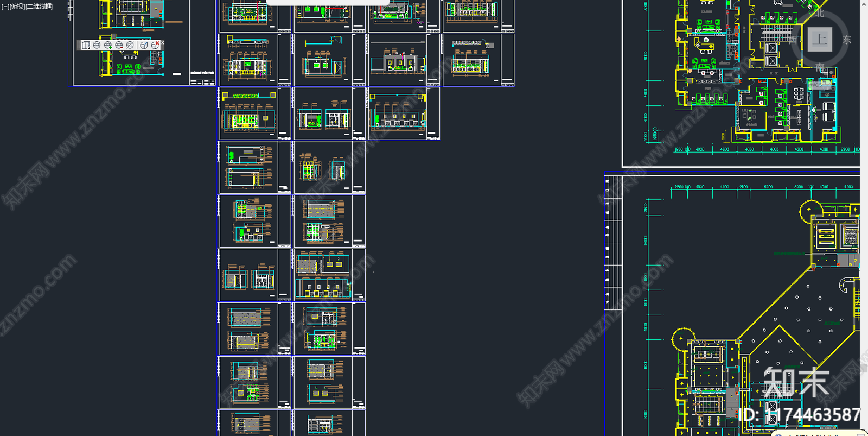The height and width of the screenshot is (436, 868).
Task: Open the 二维线框 visual style menu
Action: tap(40, 7)
